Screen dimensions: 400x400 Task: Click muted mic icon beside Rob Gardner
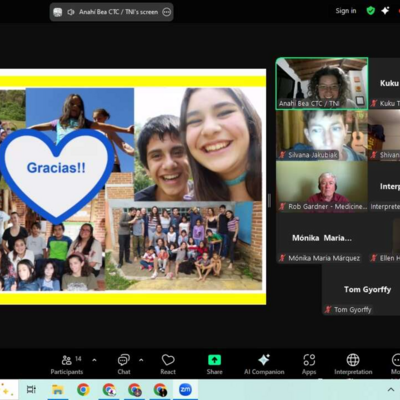click(282, 207)
